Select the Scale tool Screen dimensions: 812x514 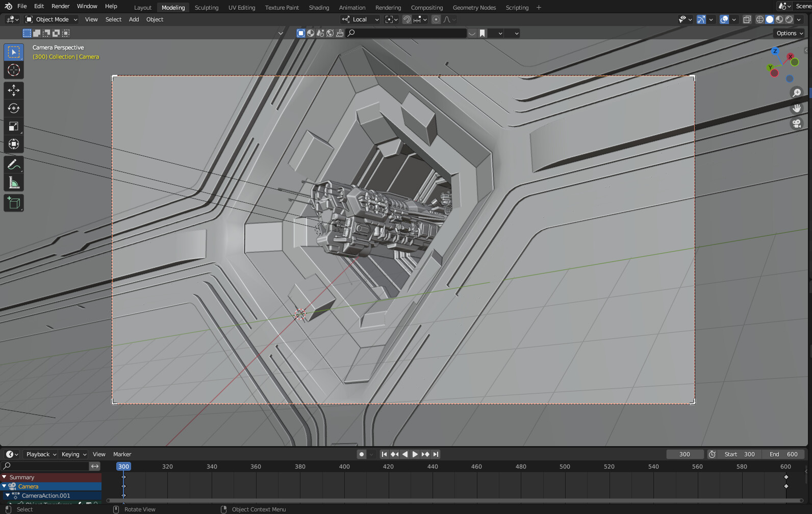tap(14, 126)
